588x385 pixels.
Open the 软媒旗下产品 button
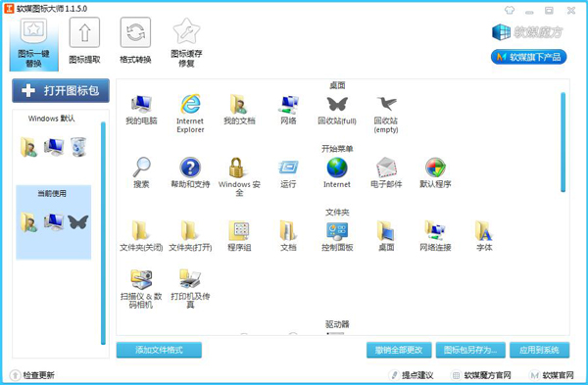[528, 57]
